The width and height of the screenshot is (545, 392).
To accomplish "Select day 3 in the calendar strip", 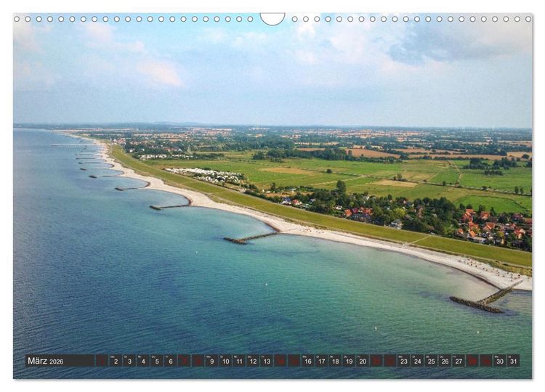I will pos(129,360).
